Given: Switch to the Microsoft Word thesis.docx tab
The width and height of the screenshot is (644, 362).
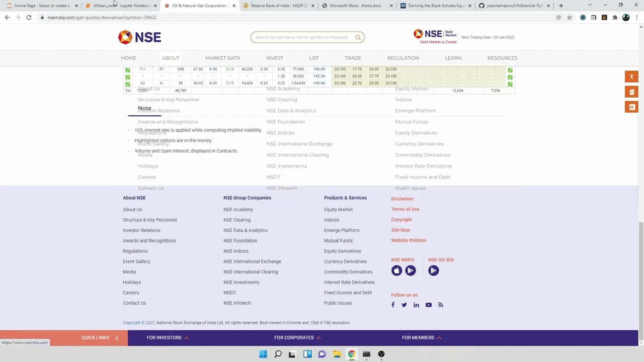Looking at the screenshot, I should coord(357,6).
